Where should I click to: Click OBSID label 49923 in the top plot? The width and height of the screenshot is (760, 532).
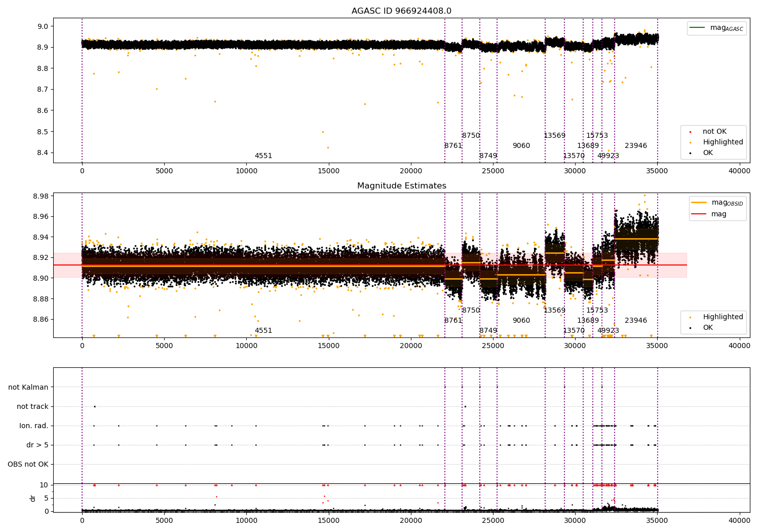(x=608, y=156)
